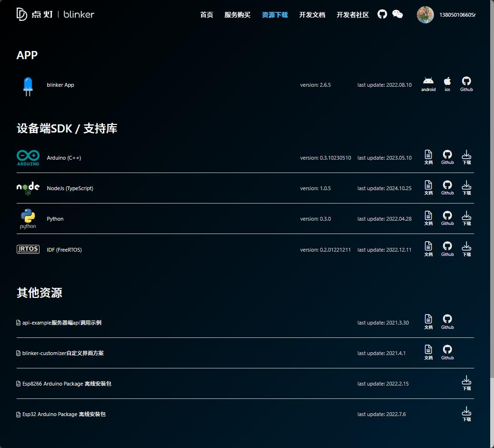Open Arduino (C++) documentation icon

(x=428, y=157)
